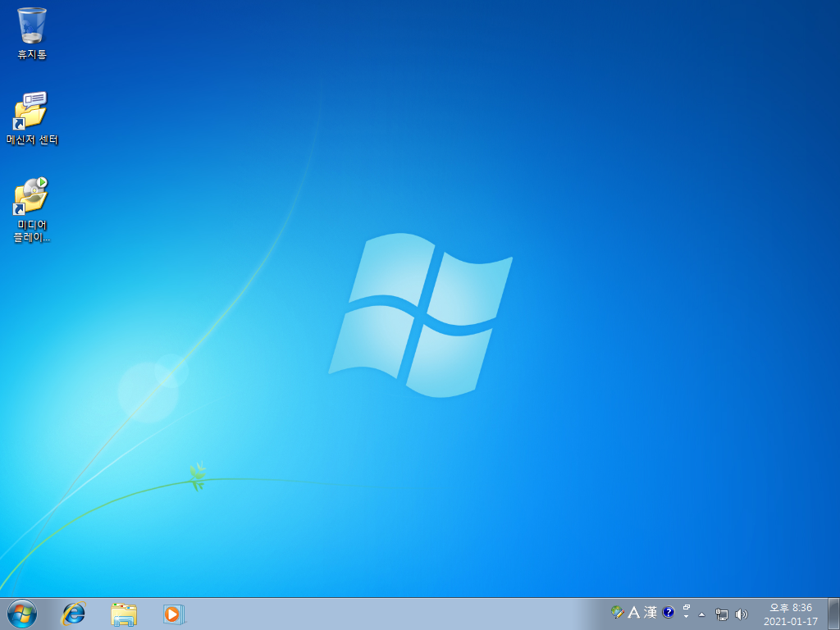Screen dimensions: 840x630
Task: Click the Show Desktop strip beside the clock
Action: [833, 614]
